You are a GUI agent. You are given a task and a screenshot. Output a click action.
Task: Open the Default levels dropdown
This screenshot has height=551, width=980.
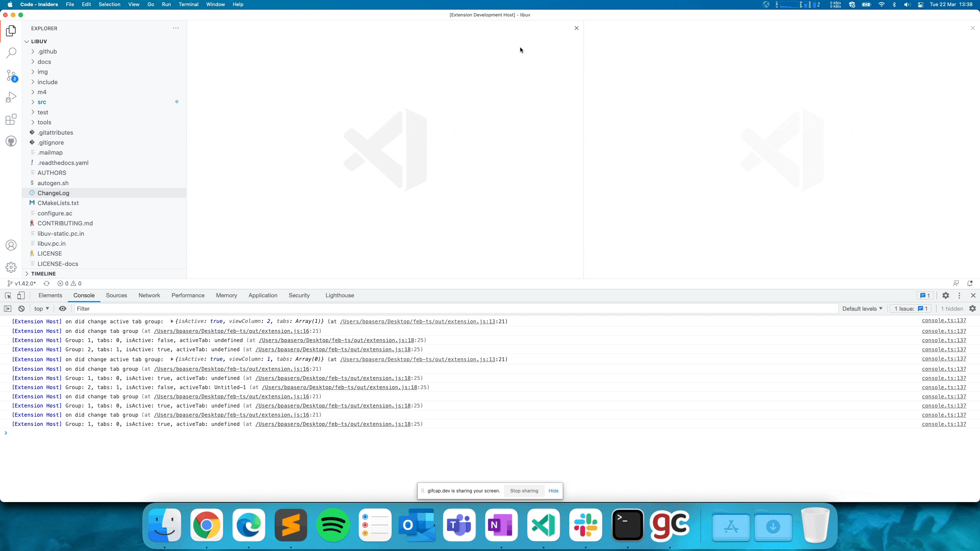click(862, 308)
